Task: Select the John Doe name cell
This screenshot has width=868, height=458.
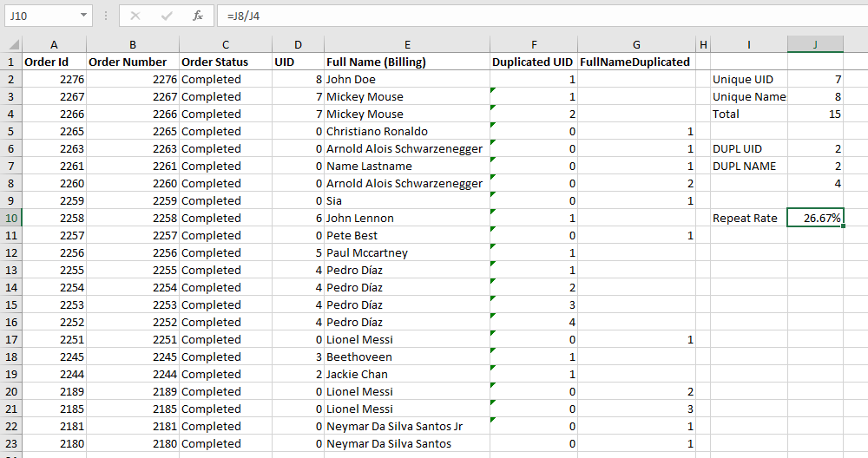Action: (407, 79)
